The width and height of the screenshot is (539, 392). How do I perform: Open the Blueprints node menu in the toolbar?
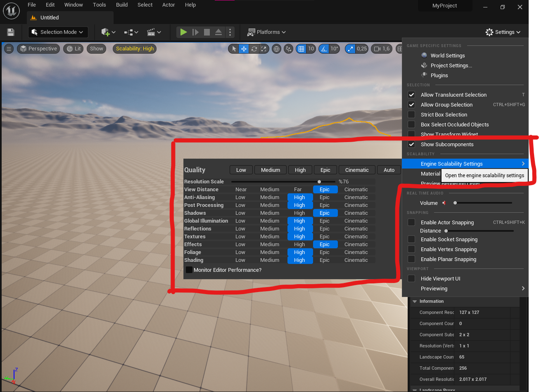(x=131, y=32)
